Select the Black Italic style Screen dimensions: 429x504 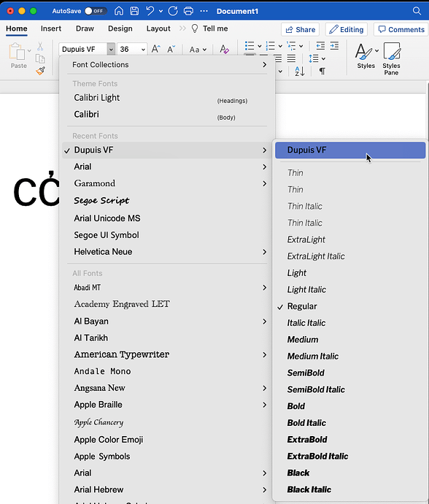(x=350, y=489)
